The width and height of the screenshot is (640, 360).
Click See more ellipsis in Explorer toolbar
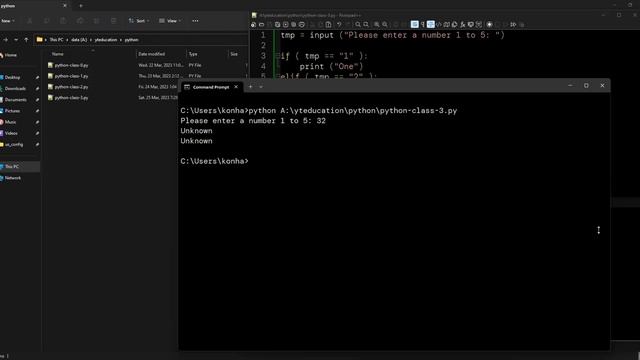pos(195,21)
